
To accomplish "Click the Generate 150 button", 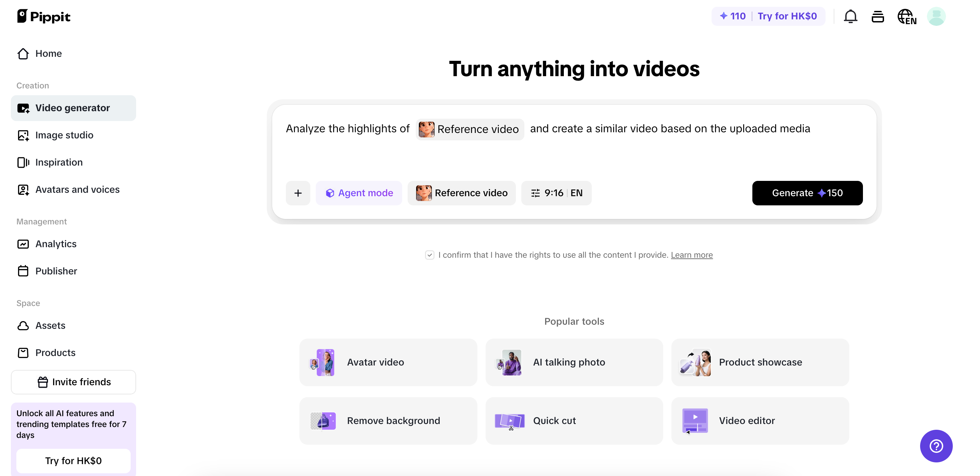I will pos(807,193).
